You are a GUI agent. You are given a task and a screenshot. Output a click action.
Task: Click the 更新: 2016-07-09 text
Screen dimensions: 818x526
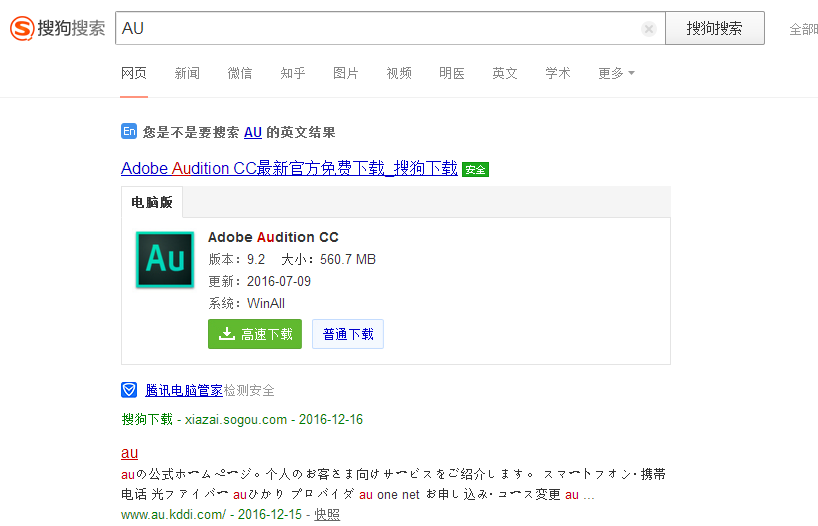click(260, 281)
